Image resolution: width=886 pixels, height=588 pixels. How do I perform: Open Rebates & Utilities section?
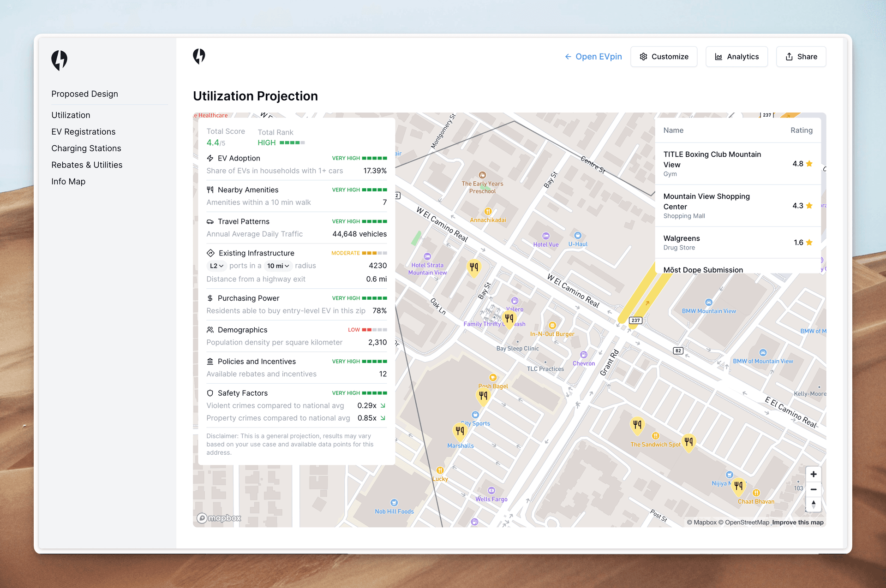[87, 165]
